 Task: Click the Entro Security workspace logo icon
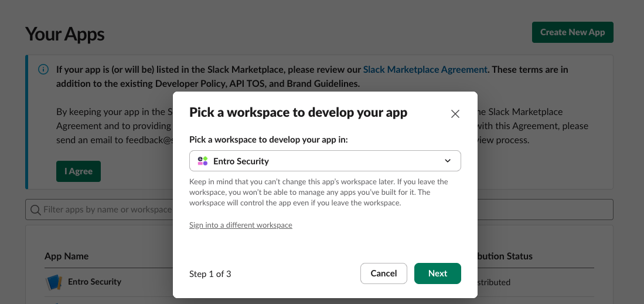pos(203,161)
